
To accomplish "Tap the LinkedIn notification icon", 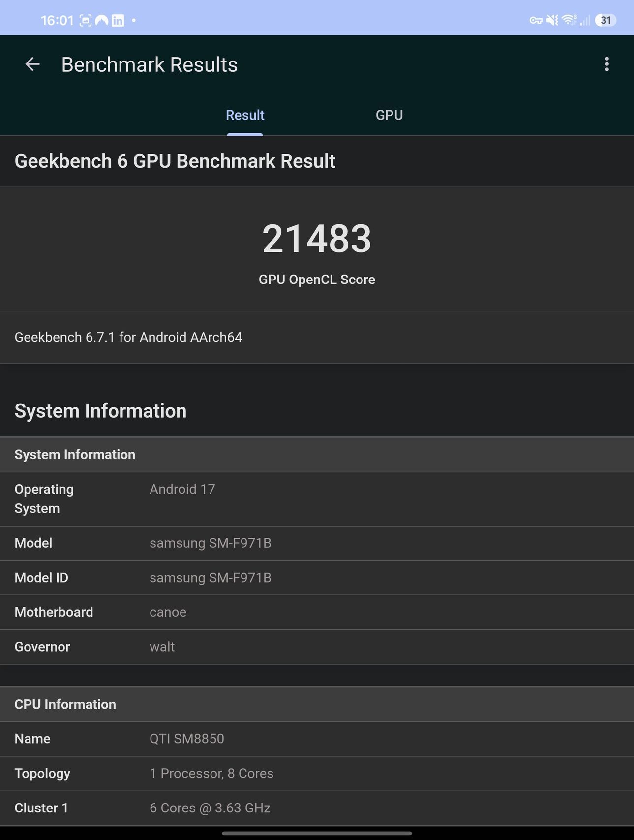I will (118, 20).
